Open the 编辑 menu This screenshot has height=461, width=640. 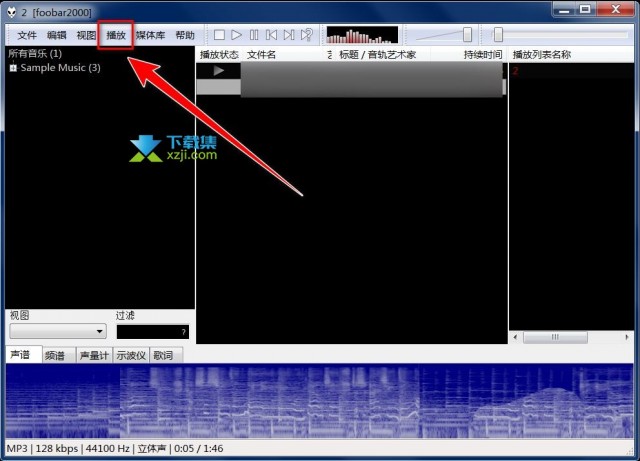pyautogui.click(x=56, y=36)
